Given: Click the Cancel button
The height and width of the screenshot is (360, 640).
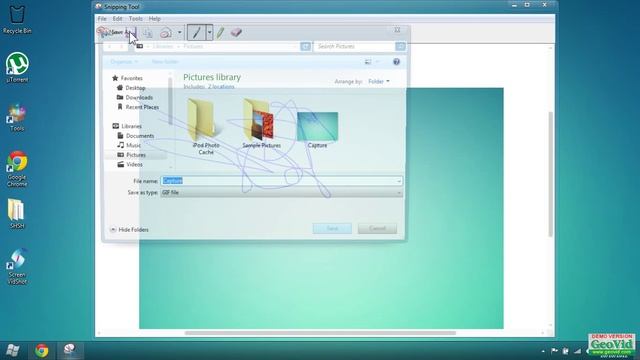Looking at the screenshot, I should pos(378,229).
